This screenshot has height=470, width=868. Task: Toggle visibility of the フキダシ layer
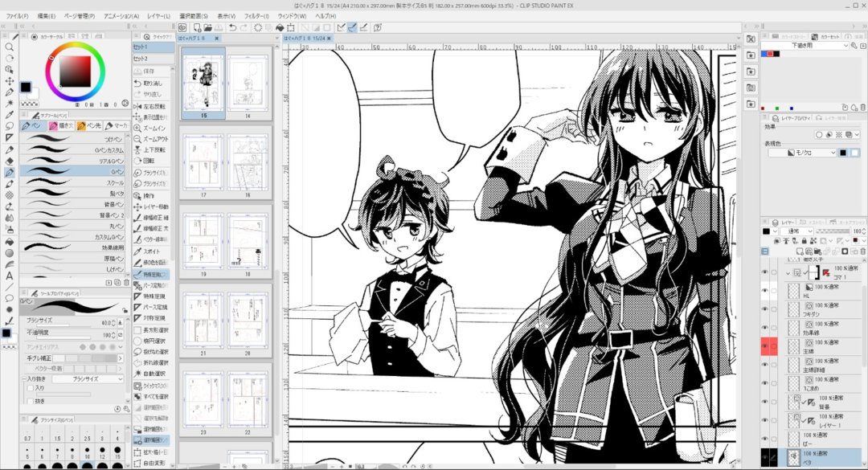(x=765, y=309)
